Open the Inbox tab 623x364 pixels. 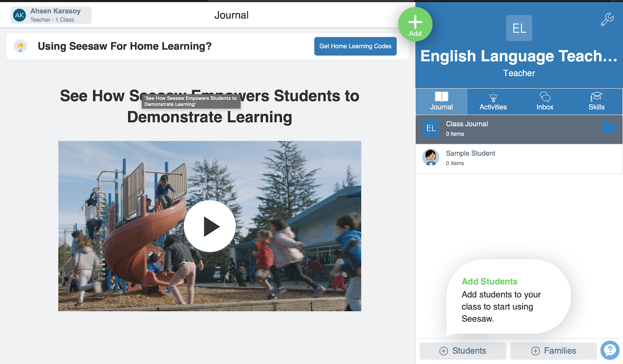click(x=545, y=101)
